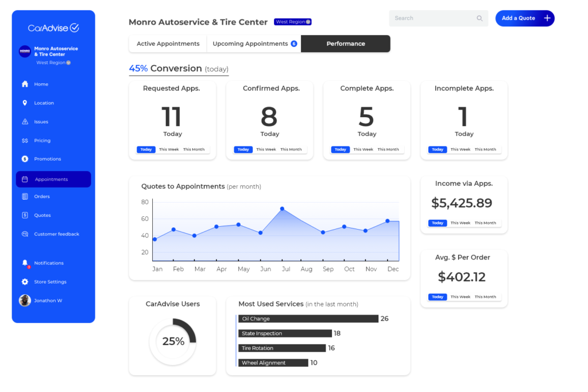588x392 pixels.
Task: Click Jonathon W's profile avatar
Action: pos(25,300)
